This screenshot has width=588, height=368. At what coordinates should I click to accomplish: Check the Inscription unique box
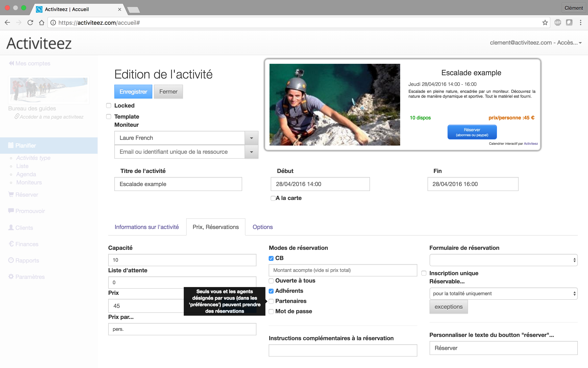(424, 273)
